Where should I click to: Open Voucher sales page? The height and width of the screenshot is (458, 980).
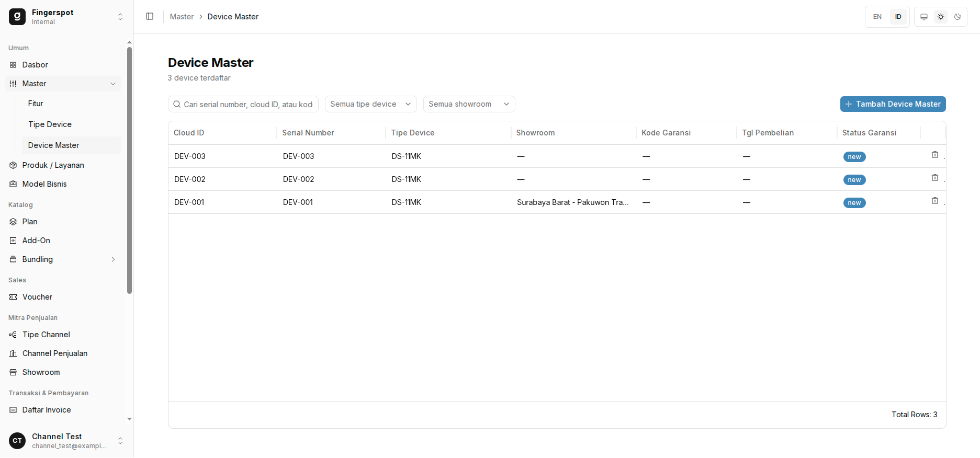coord(63,297)
